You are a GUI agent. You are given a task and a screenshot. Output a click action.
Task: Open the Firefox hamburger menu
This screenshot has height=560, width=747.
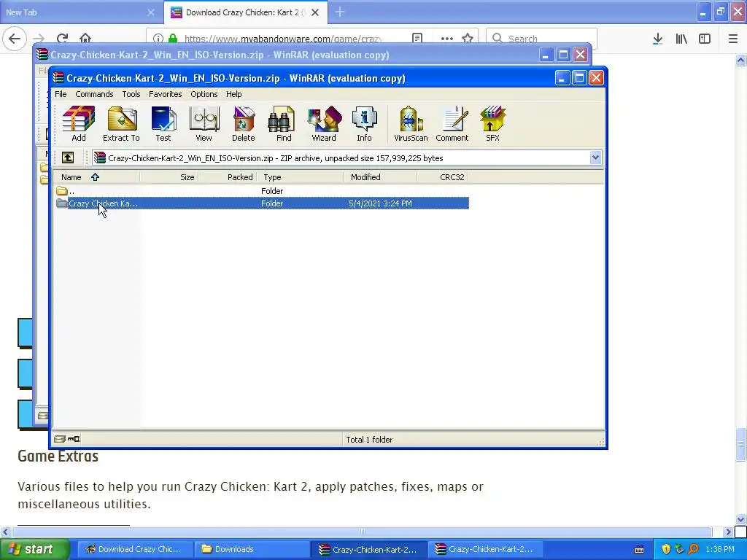click(733, 39)
